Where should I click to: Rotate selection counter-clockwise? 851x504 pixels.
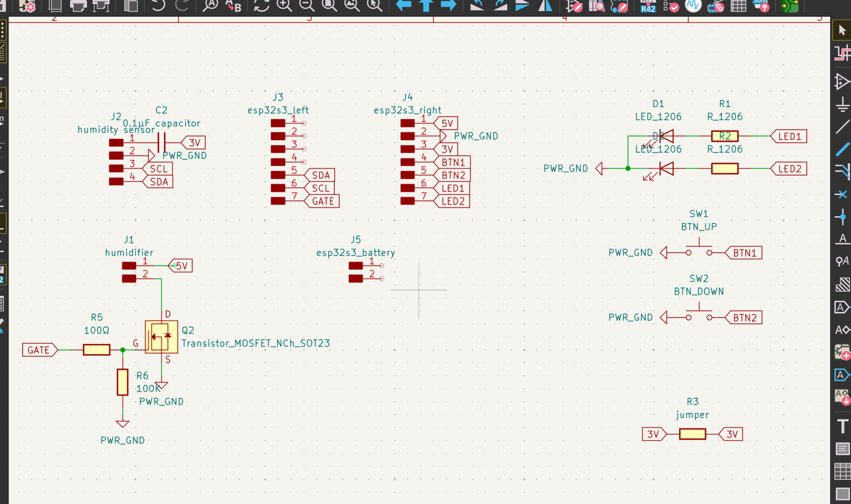click(477, 6)
